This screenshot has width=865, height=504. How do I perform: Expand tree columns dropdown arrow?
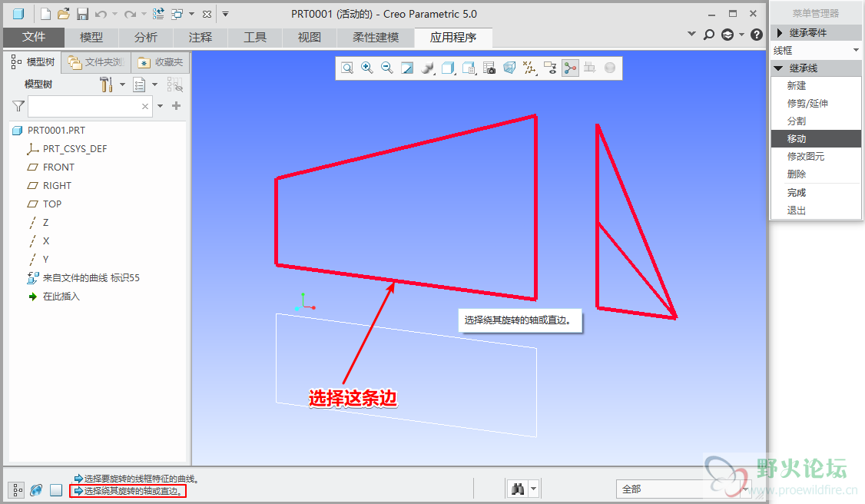point(155,85)
